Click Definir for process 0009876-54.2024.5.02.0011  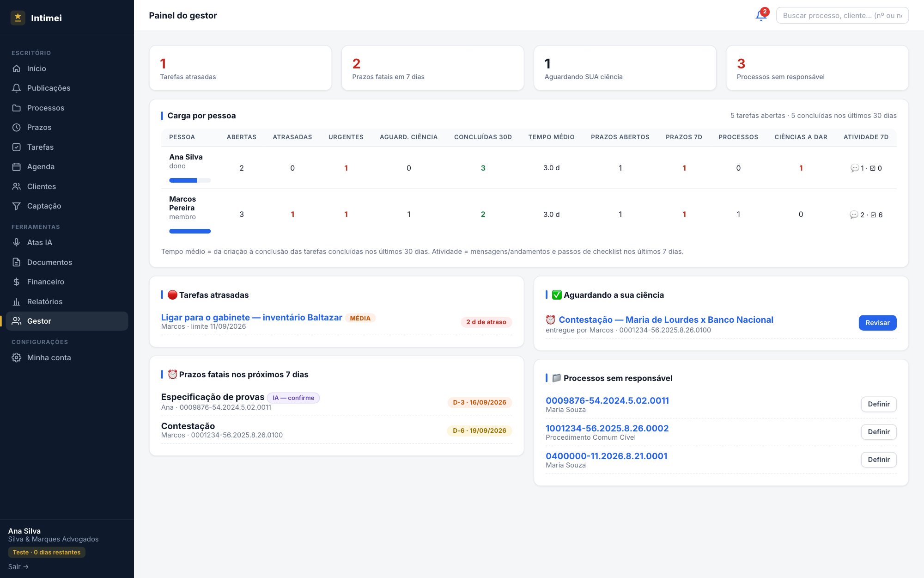pyautogui.click(x=878, y=404)
